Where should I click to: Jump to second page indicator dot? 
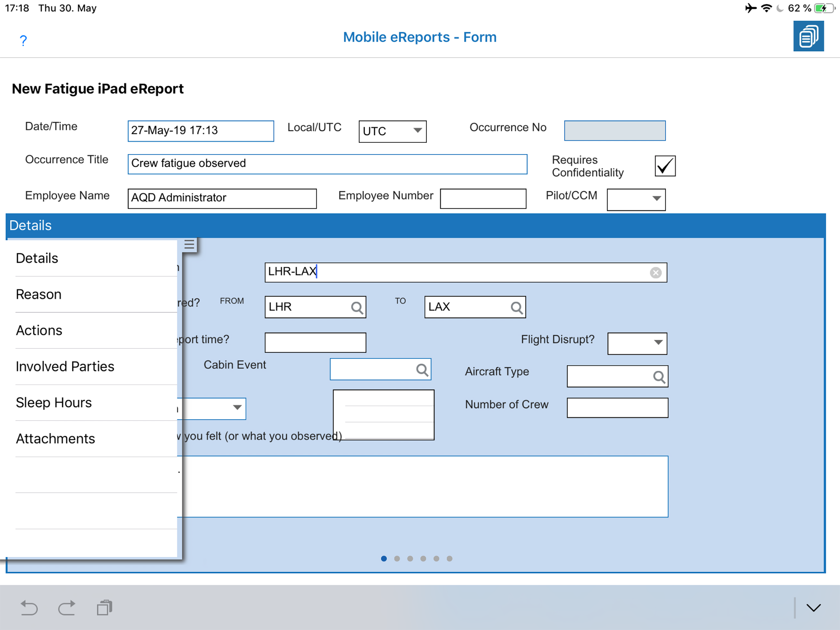397,559
